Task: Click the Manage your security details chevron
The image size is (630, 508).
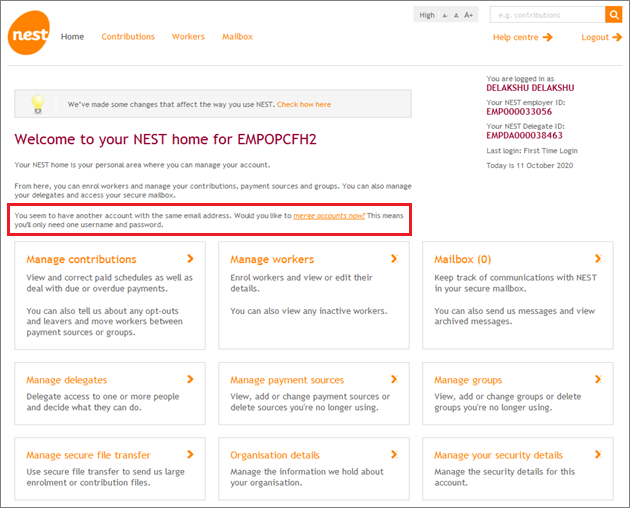Action: [598, 454]
